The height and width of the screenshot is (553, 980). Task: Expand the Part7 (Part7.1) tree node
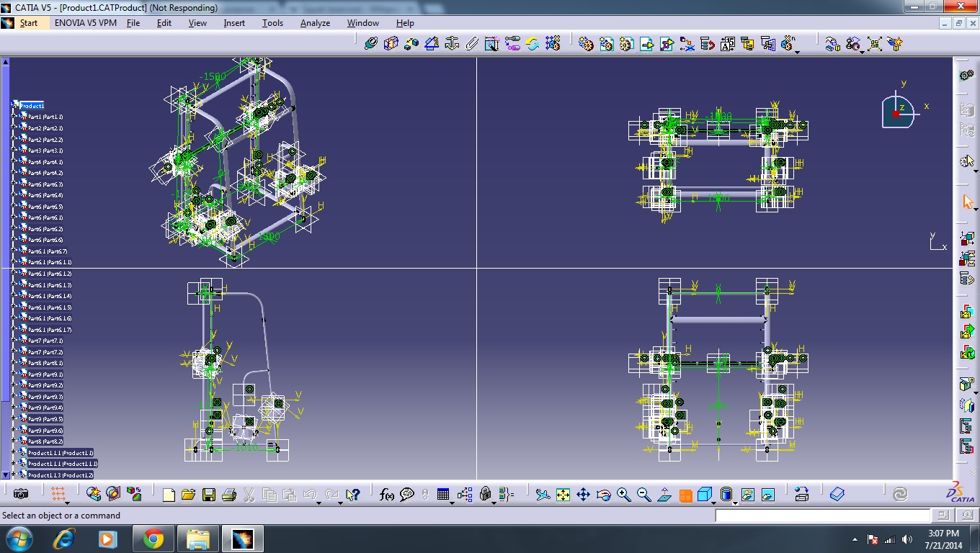tap(14, 341)
